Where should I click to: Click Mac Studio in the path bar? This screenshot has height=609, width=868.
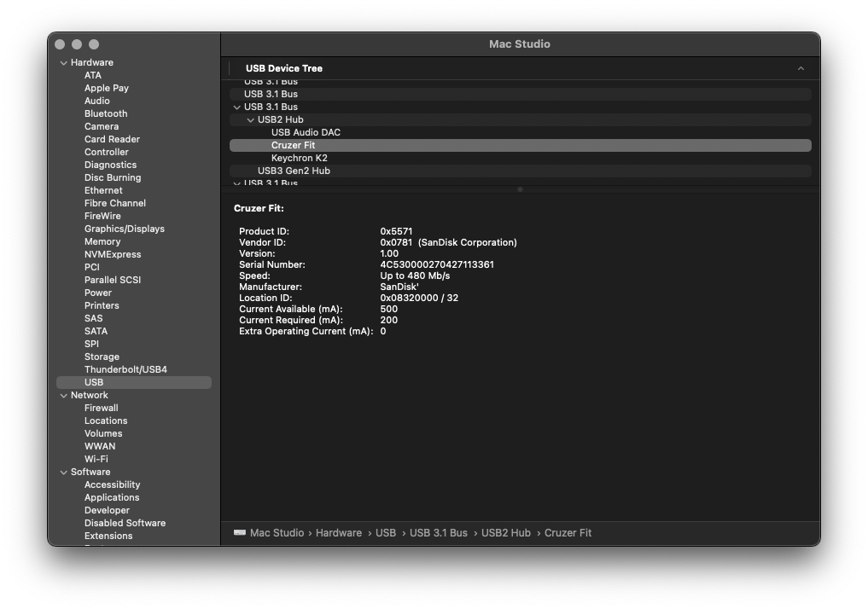(x=277, y=533)
